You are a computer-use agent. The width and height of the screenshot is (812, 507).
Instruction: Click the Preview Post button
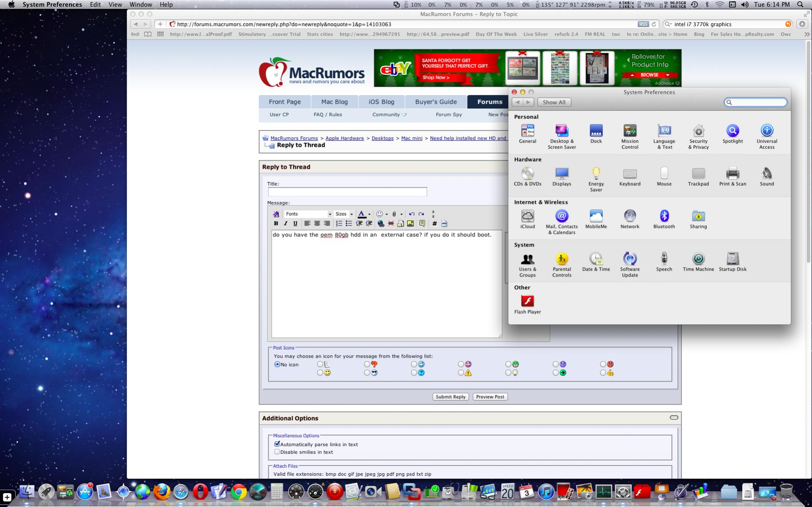click(x=490, y=397)
